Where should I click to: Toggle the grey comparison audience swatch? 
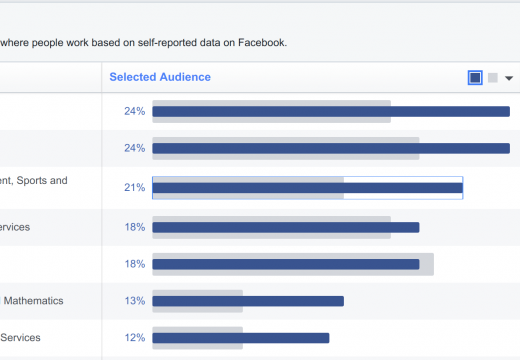493,78
